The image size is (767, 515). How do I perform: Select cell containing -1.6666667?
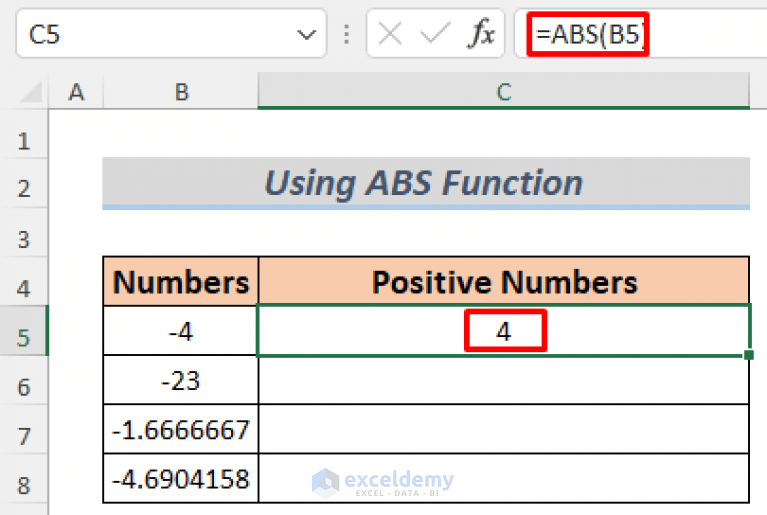coord(181,429)
